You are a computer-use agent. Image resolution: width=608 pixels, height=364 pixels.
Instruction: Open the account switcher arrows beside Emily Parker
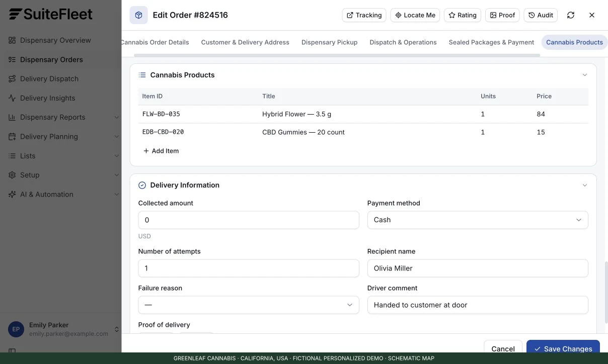pyautogui.click(x=116, y=329)
